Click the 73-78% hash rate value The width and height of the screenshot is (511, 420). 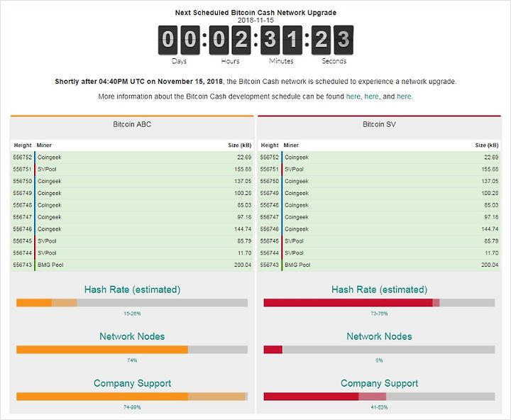tap(379, 314)
